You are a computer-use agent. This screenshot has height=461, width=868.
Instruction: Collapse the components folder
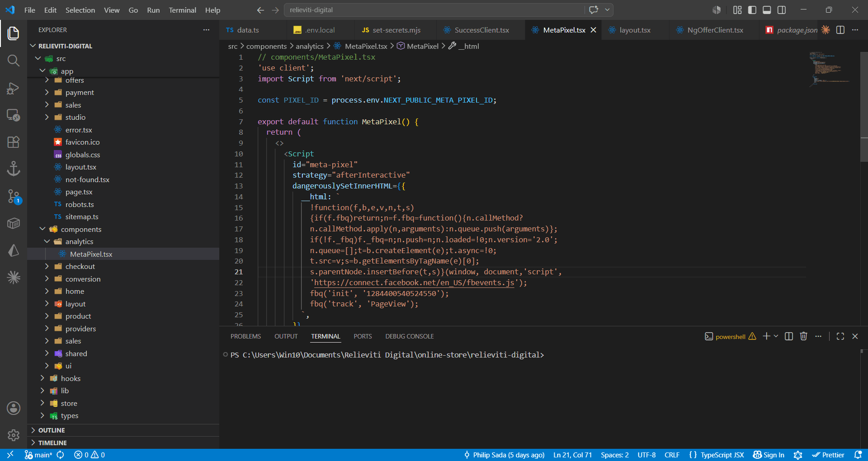42,229
